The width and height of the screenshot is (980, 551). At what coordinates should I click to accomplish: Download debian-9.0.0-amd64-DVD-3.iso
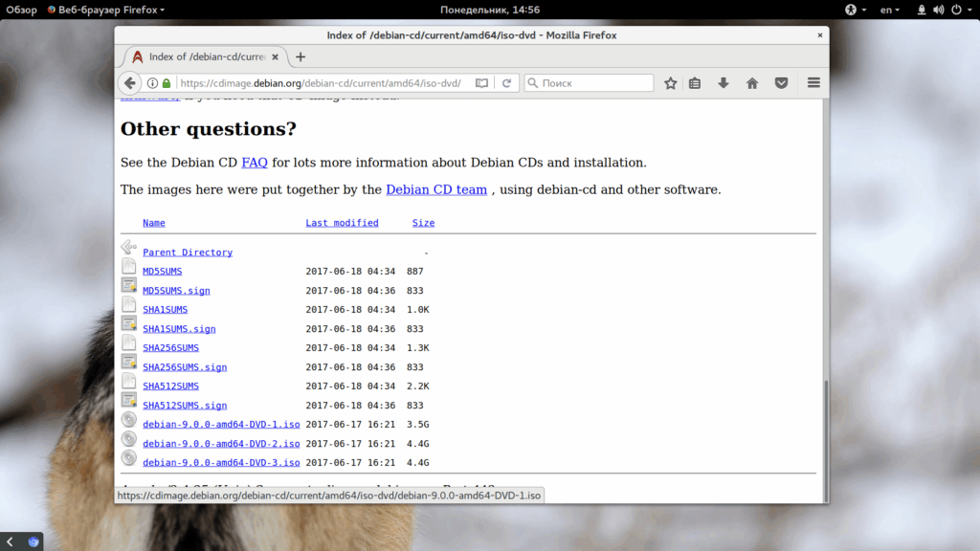tap(221, 463)
